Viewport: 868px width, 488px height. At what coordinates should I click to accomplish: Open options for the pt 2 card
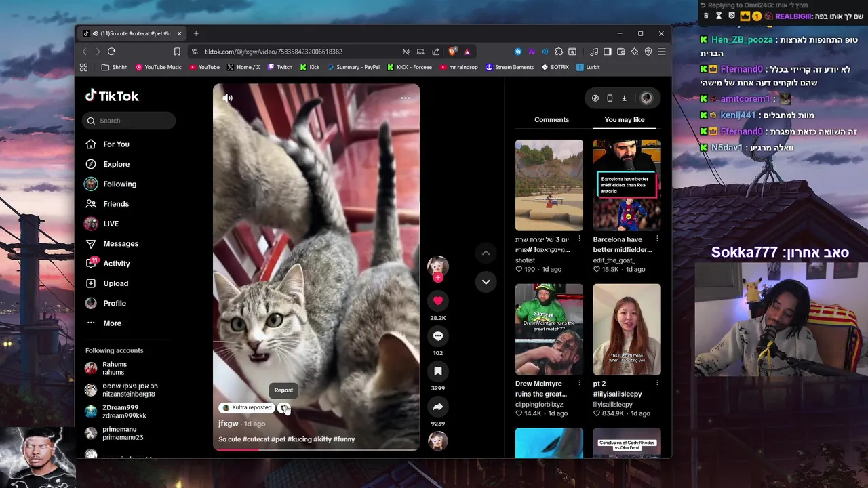[x=657, y=384]
